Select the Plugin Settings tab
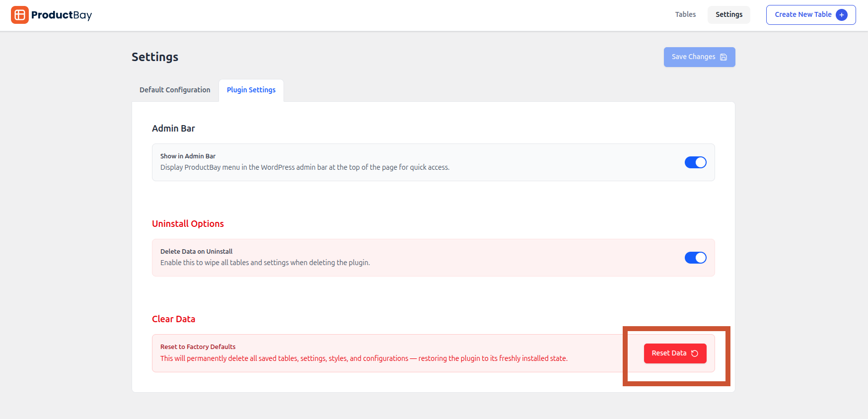This screenshot has width=868, height=419. (x=251, y=90)
